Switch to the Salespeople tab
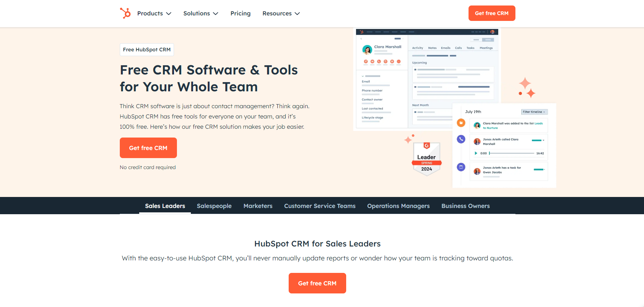 (214, 206)
